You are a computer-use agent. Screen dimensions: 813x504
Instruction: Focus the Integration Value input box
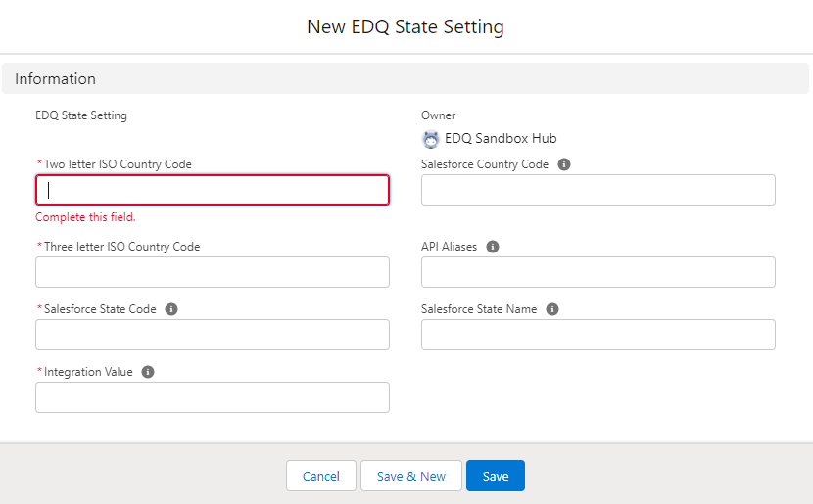pyautogui.click(x=213, y=397)
